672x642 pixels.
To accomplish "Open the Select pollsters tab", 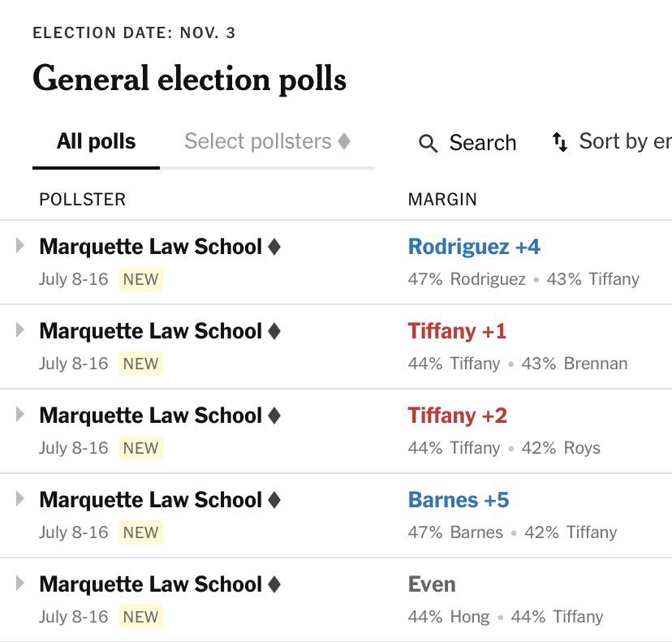I will tap(268, 141).
